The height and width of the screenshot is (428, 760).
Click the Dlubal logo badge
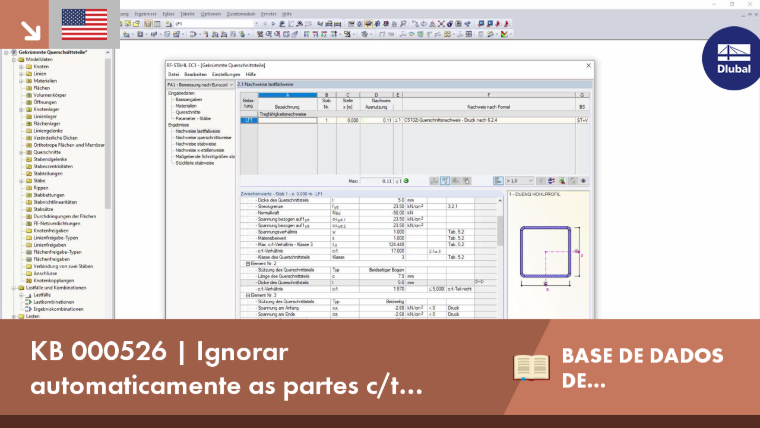732,59
